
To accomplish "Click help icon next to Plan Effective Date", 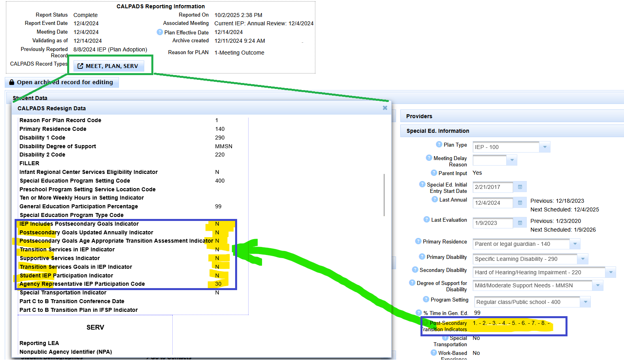I will pos(160,32).
